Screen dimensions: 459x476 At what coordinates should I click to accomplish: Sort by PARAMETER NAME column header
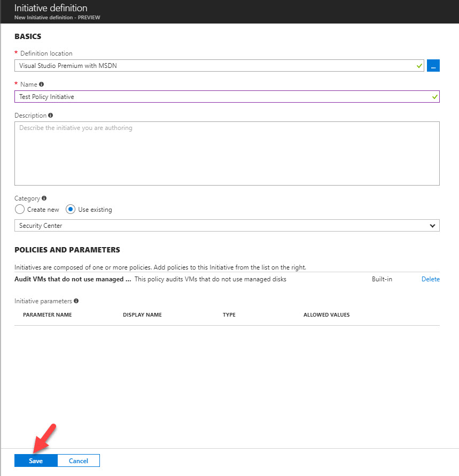coord(48,315)
